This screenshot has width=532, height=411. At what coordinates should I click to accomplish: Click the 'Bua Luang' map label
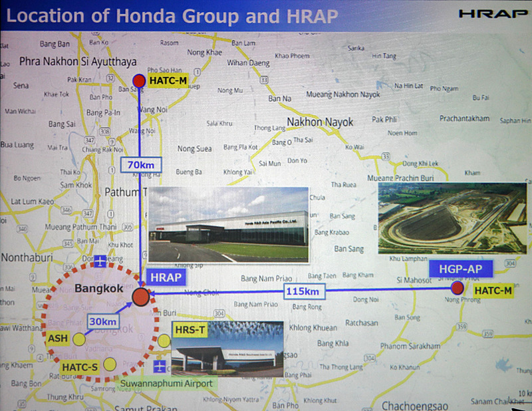(x=17, y=145)
